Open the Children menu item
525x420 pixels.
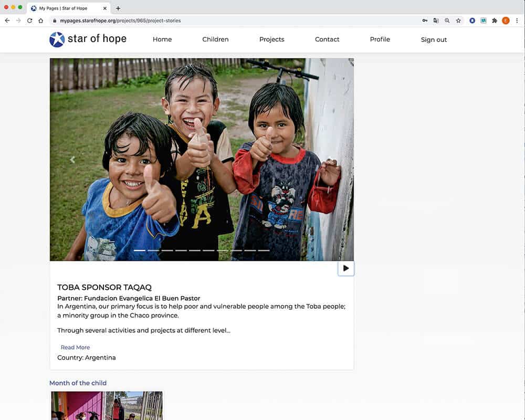click(x=215, y=39)
